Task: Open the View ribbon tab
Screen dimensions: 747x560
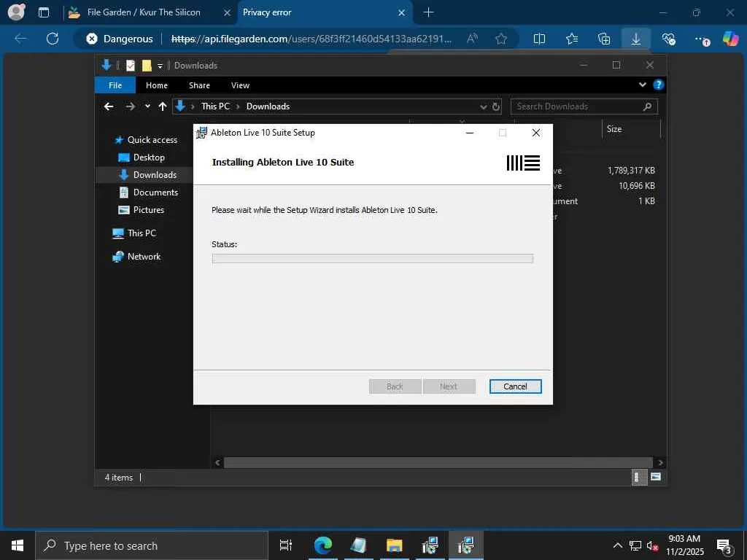Action: (240, 85)
